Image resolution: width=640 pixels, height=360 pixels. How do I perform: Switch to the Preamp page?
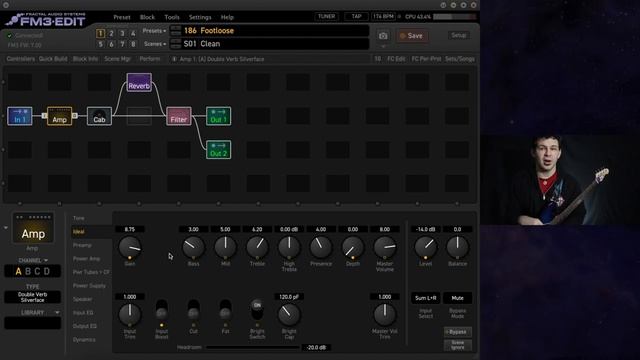pyautogui.click(x=82, y=245)
